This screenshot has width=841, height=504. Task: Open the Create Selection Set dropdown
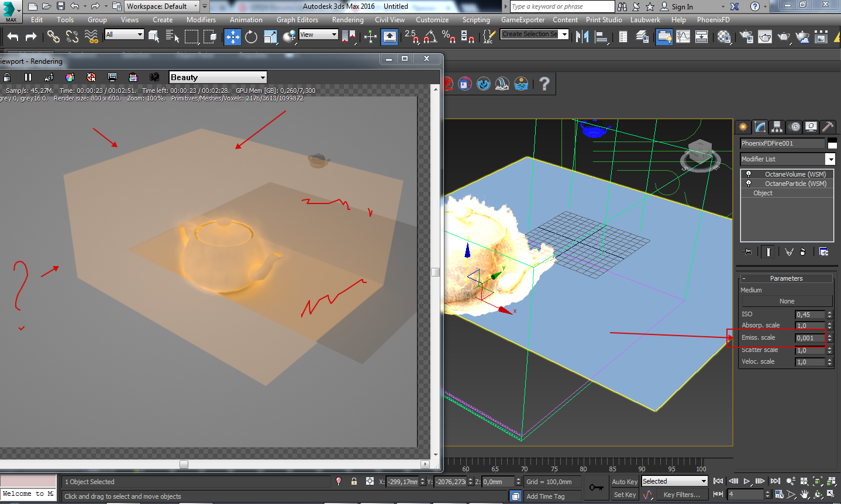point(535,34)
